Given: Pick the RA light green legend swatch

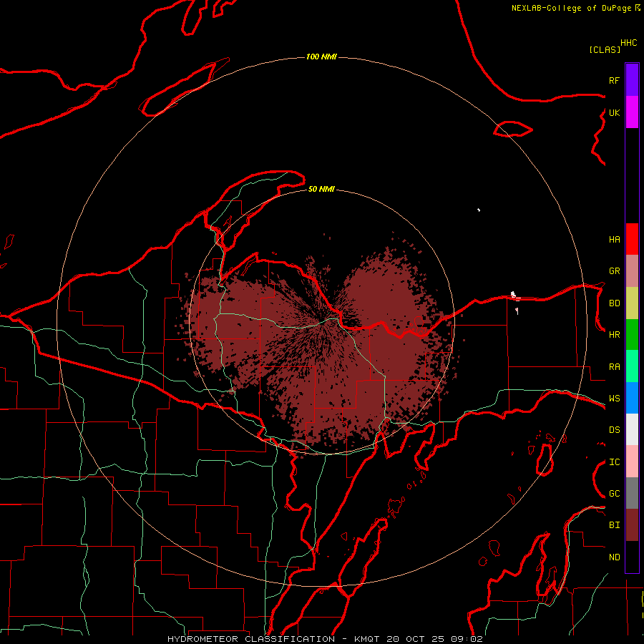Looking at the screenshot, I should coord(632,366).
